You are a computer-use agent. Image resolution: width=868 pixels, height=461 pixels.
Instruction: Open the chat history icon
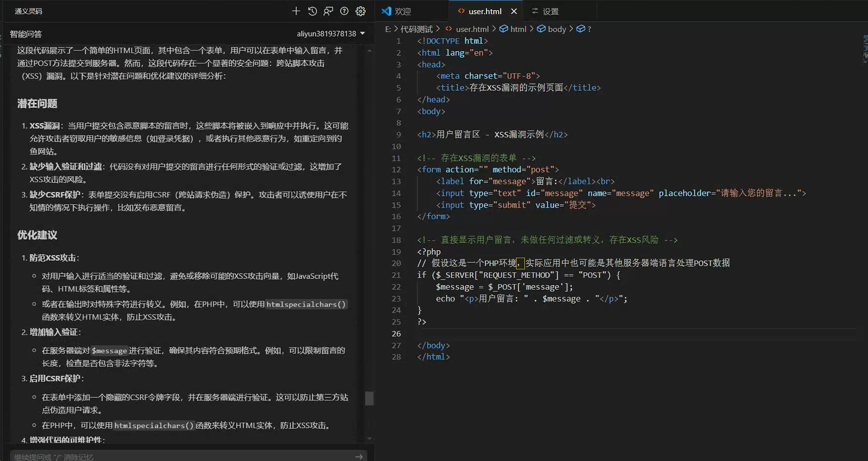[x=312, y=11]
